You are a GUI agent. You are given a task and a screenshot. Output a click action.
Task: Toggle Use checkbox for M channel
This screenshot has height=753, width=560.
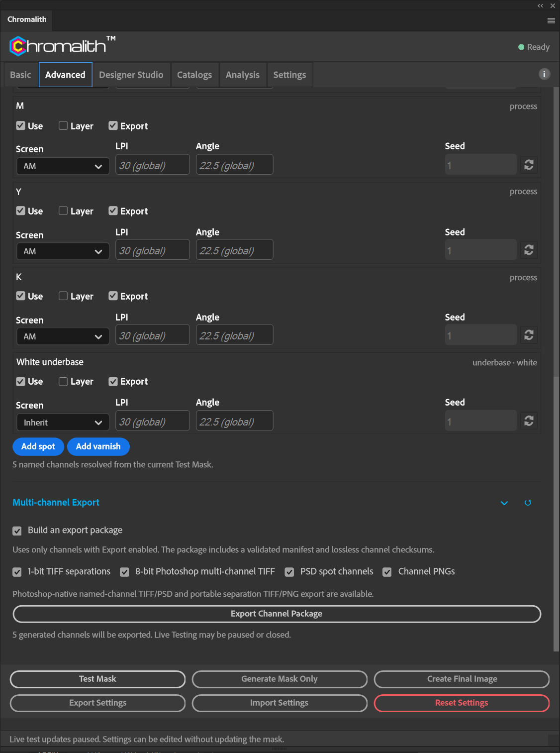click(20, 125)
